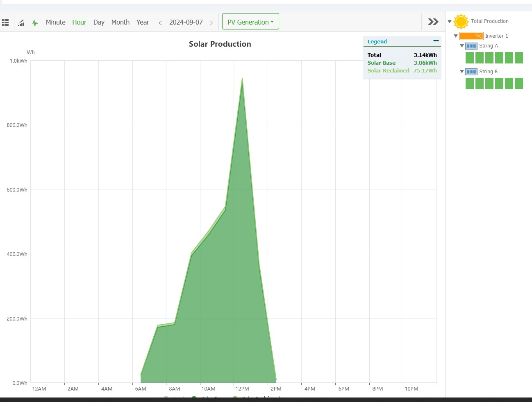Open the list view menu icon
The width and height of the screenshot is (532, 402).
coord(5,23)
